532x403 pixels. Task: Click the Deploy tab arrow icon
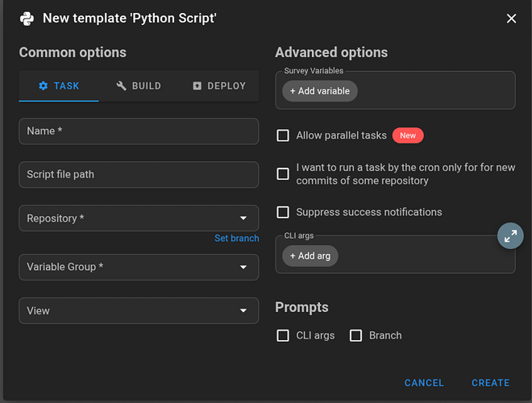point(197,86)
